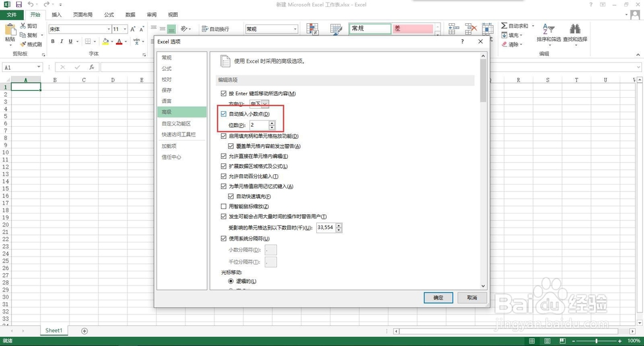Click the Copy (复制) icon
Image resolution: width=644 pixels, height=346 pixels.
coord(23,35)
